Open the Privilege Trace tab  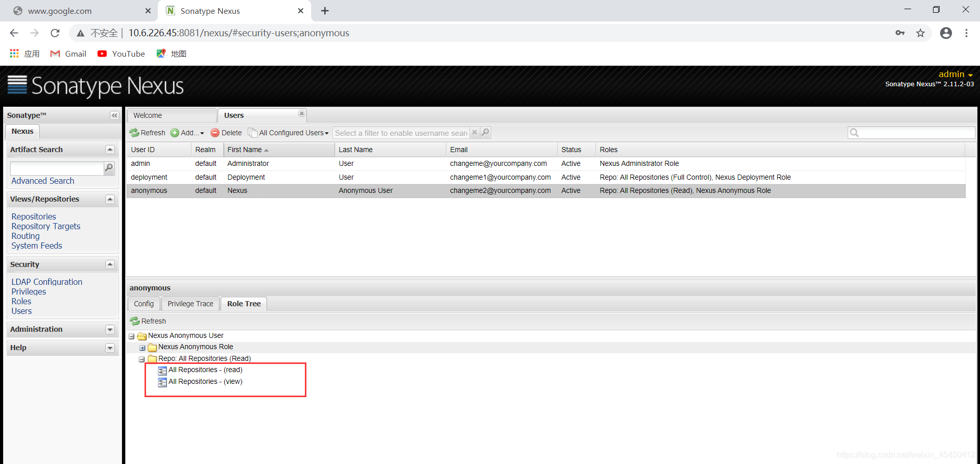[x=190, y=304]
